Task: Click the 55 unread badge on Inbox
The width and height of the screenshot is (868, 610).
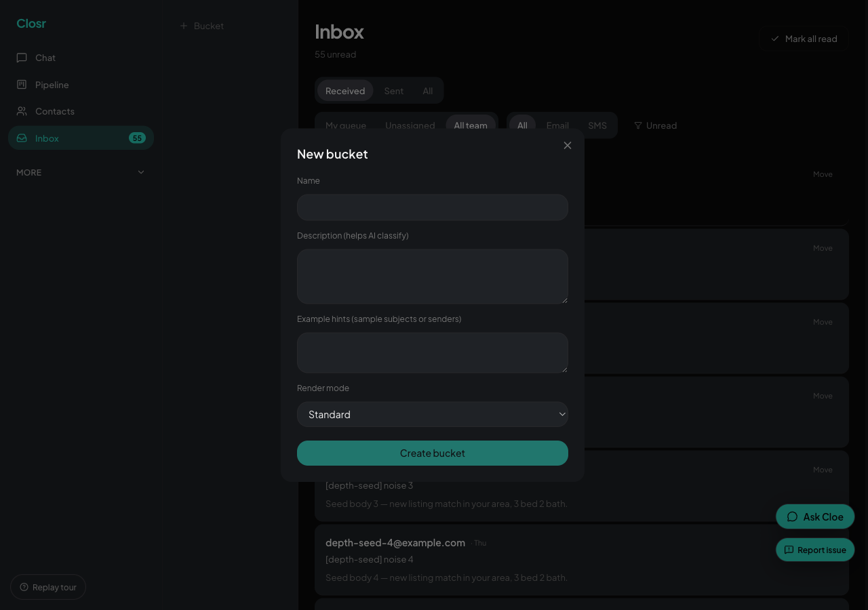Action: pyautogui.click(x=137, y=138)
